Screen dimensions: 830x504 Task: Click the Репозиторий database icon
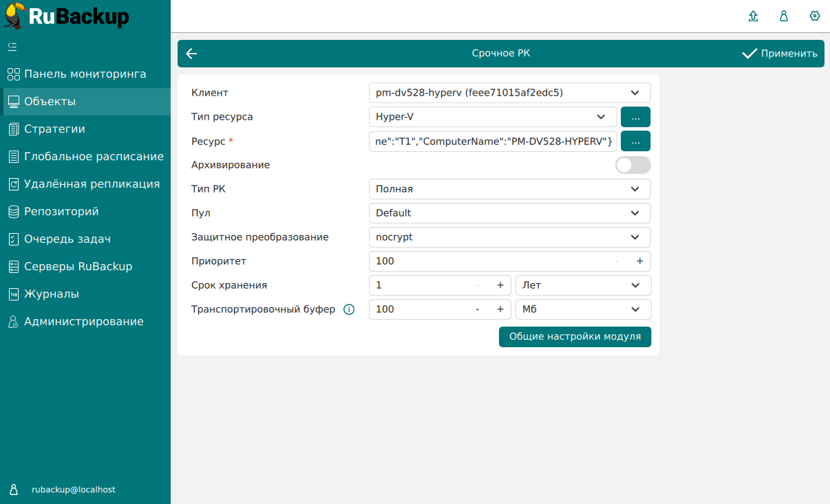tap(13, 212)
